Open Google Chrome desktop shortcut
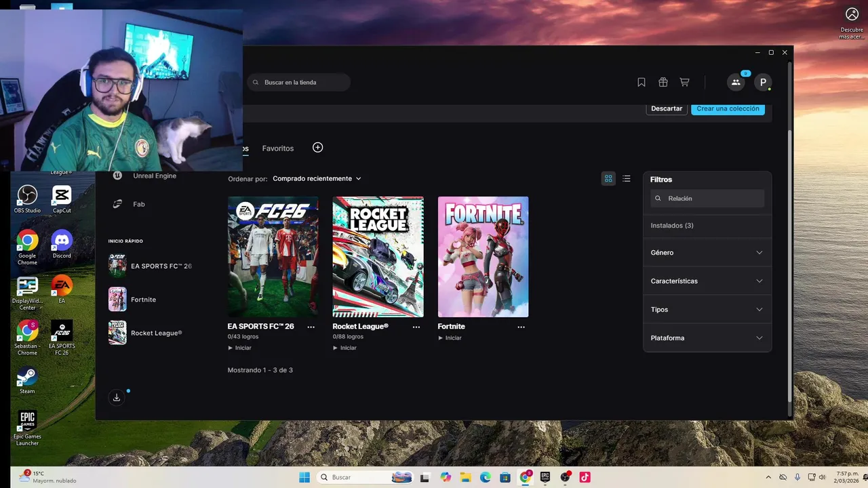This screenshot has width=868, height=488. pyautogui.click(x=27, y=247)
